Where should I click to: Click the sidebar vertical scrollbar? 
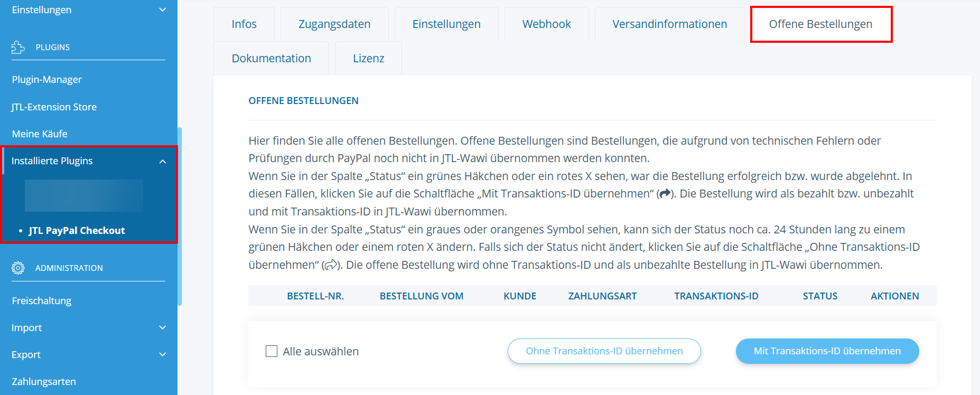(x=180, y=217)
